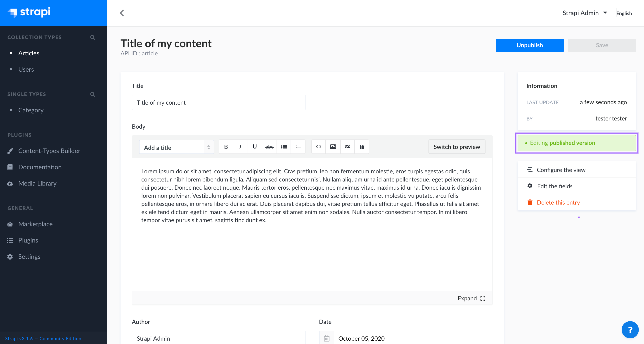Go to Media Library plugin
The height and width of the screenshot is (344, 644).
point(37,183)
